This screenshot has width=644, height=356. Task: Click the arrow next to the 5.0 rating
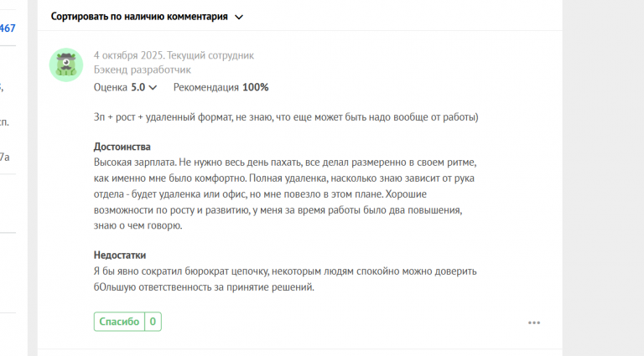click(x=153, y=87)
